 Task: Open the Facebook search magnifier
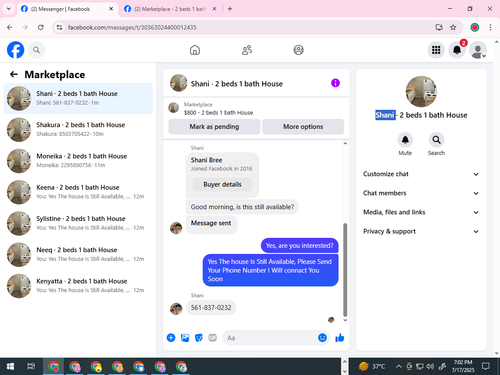click(x=36, y=50)
